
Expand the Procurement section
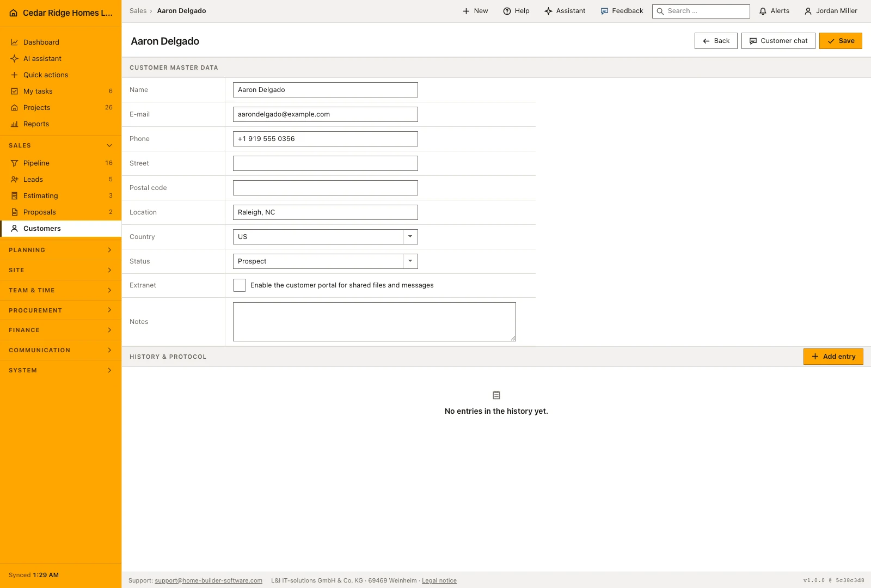click(60, 310)
